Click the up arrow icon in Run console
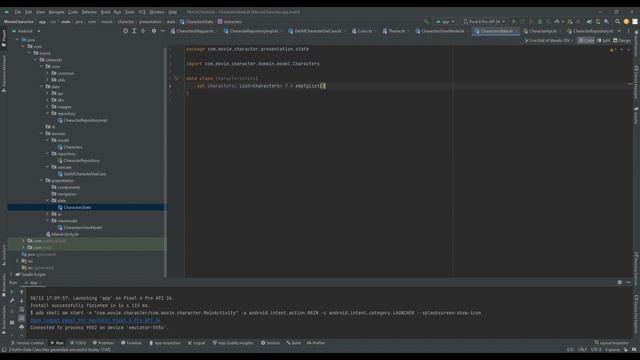This screenshot has width=640, height=360. tap(22, 292)
